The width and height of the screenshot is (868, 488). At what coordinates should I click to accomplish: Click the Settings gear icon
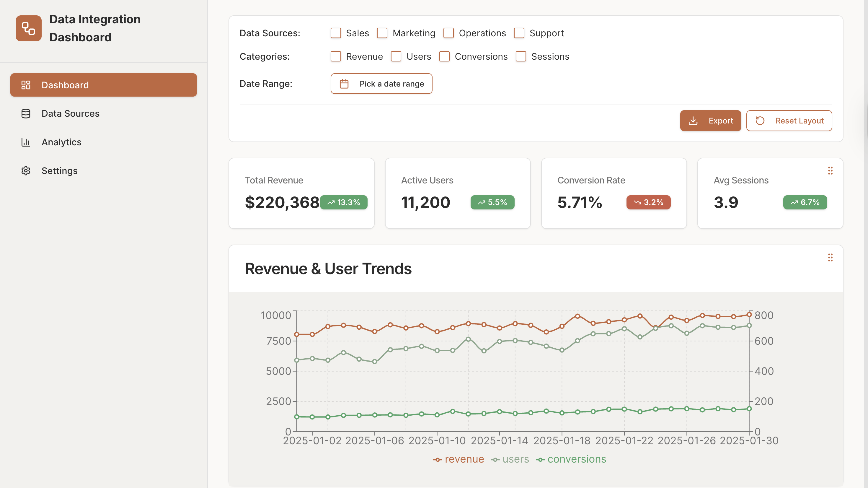26,171
